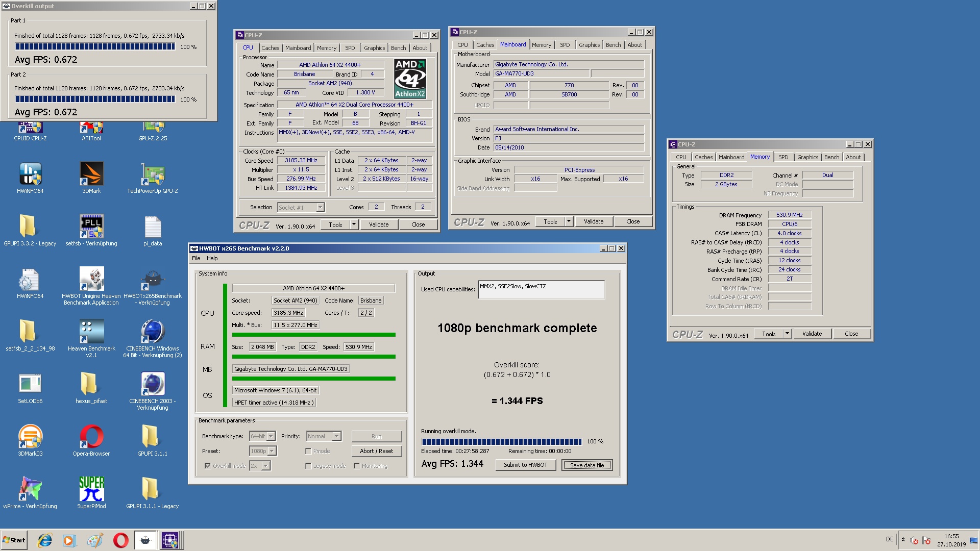
Task: Launch the setfsb PLL shortcut
Action: [x=91, y=231]
